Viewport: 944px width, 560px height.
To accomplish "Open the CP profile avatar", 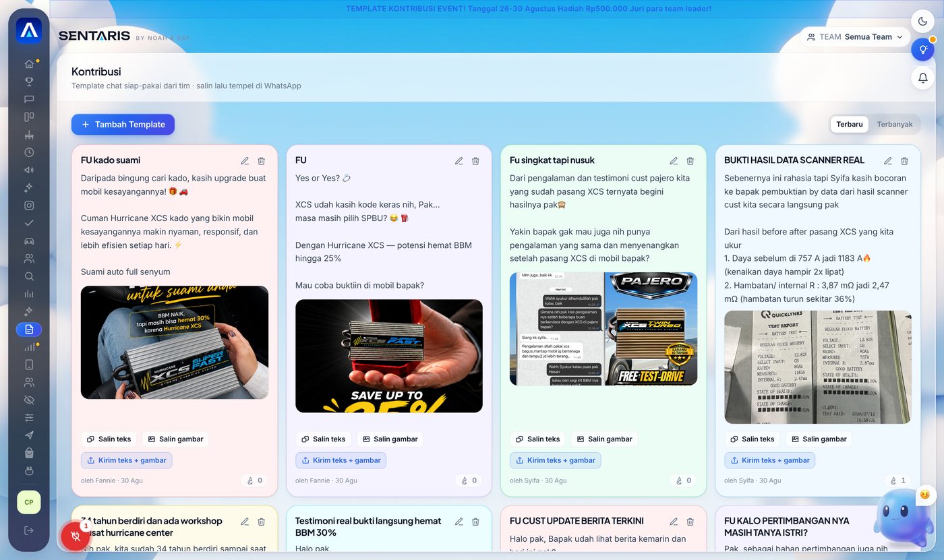I will pyautogui.click(x=29, y=502).
